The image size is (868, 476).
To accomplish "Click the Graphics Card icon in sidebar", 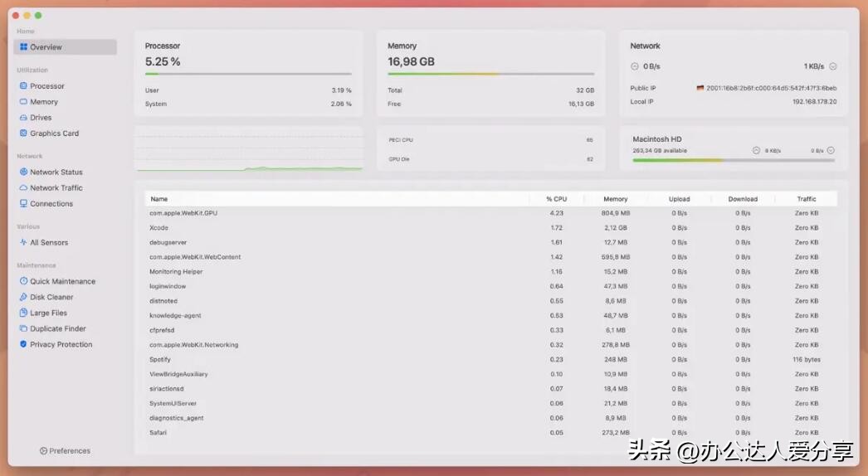I will pos(23,134).
